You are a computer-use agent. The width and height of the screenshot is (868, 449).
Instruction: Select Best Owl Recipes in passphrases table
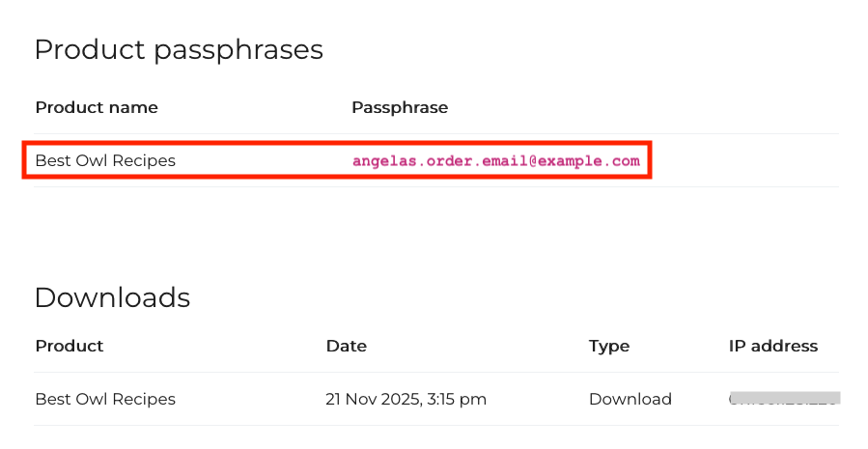pos(105,160)
